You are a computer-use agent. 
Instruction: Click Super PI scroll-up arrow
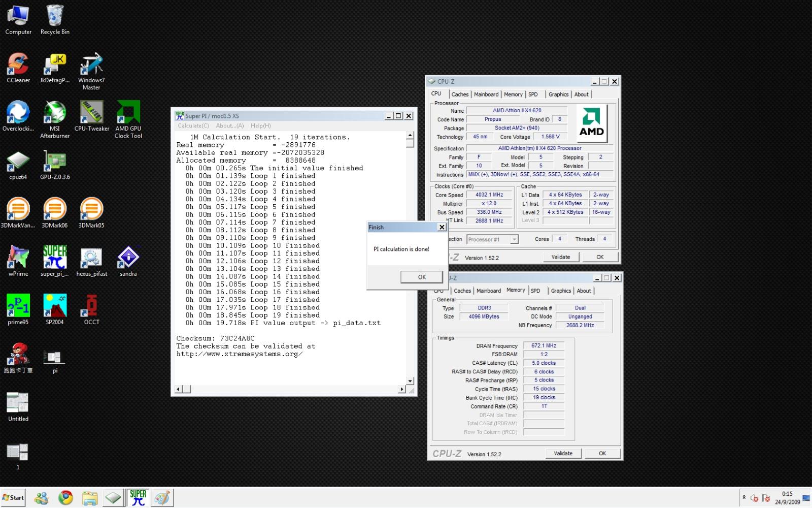tap(410, 136)
